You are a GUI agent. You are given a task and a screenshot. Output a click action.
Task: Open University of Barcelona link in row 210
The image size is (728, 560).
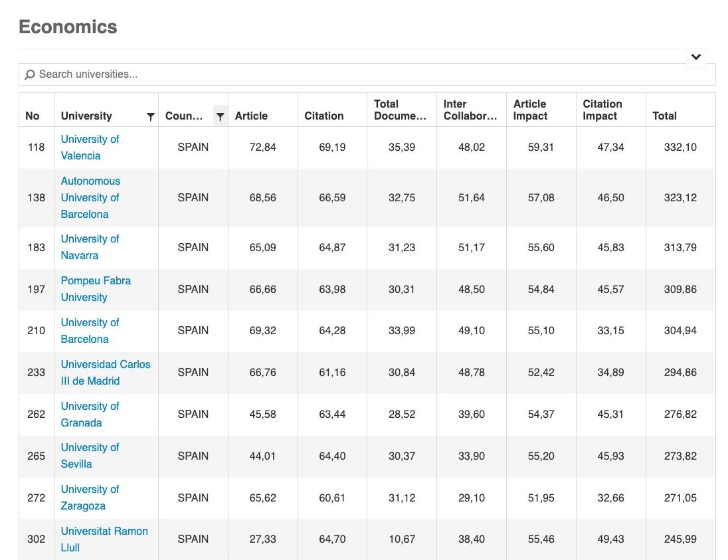90,331
